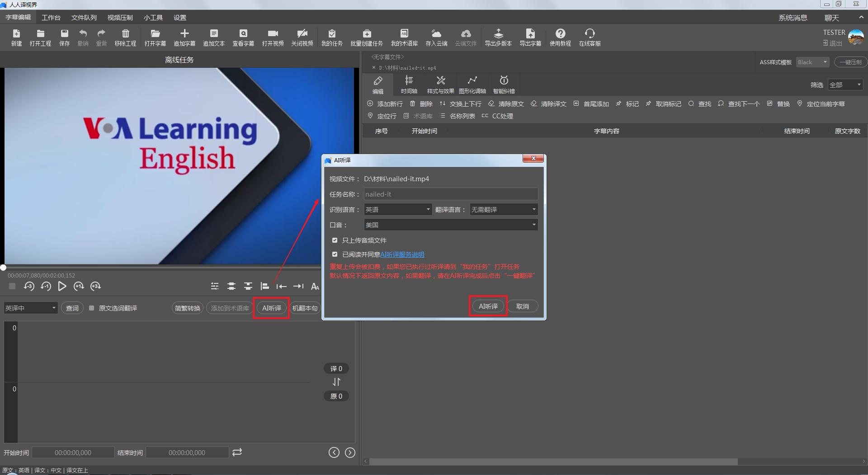
Task: Switch to the 小工具 menu
Action: coord(153,18)
